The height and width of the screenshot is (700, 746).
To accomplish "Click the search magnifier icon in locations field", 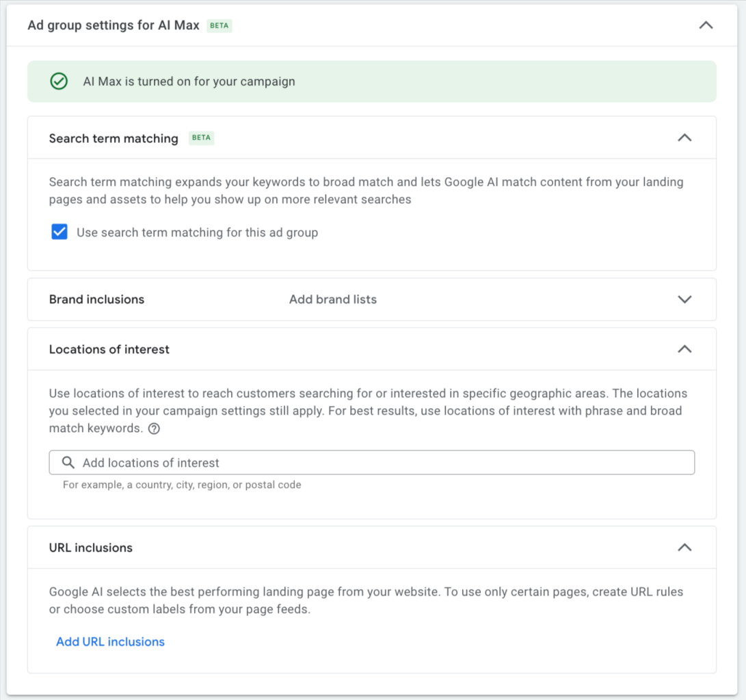I will pos(68,462).
